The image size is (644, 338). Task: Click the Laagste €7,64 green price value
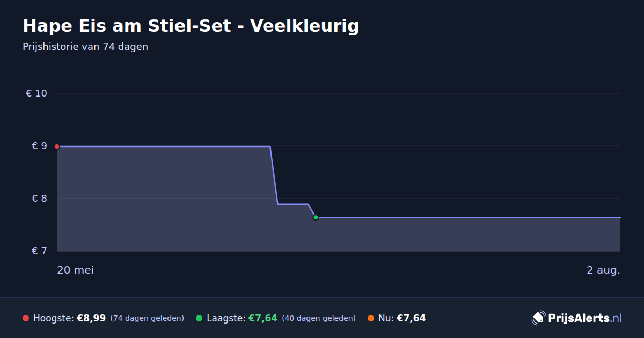coord(262,318)
